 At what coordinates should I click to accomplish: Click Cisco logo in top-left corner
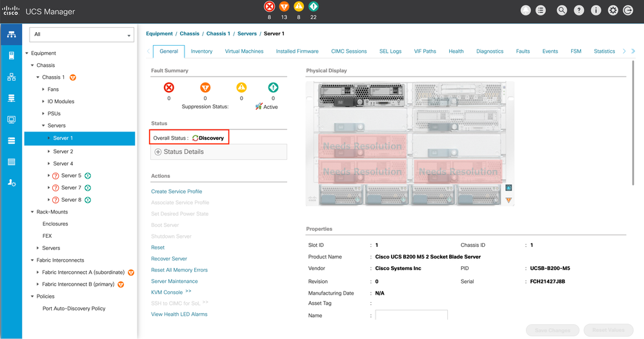[11, 11]
